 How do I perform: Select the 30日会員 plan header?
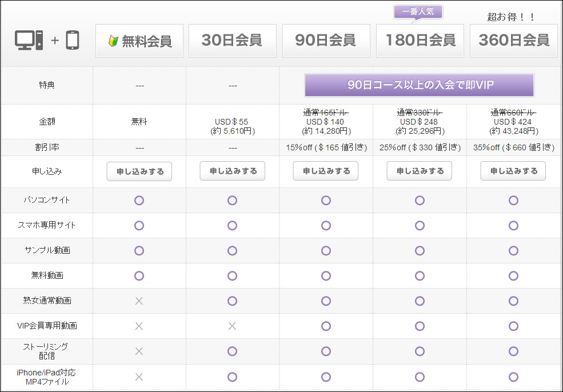point(232,41)
